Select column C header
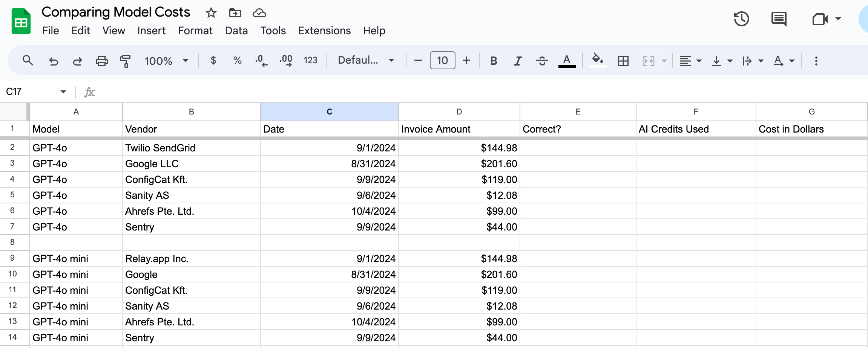The width and height of the screenshot is (868, 348). (x=329, y=111)
